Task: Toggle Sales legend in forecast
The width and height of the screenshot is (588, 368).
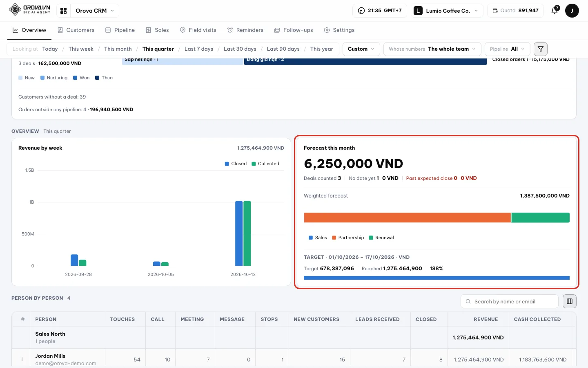Action: point(318,238)
